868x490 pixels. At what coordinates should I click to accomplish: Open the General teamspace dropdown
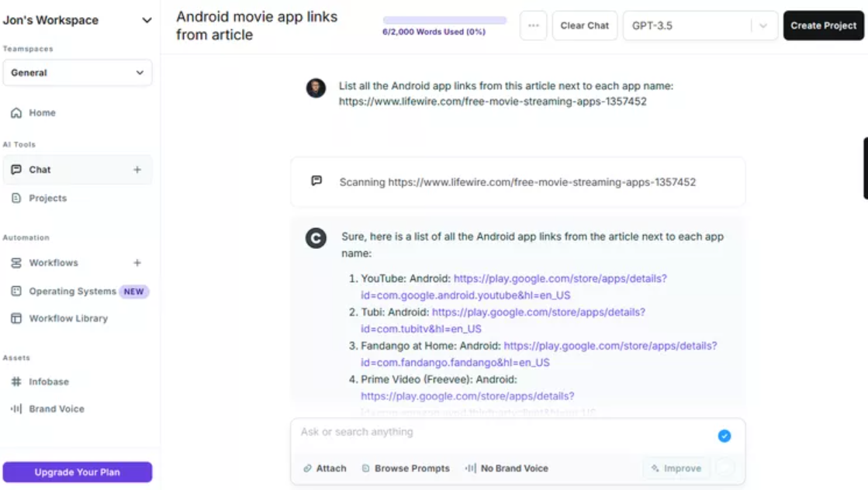click(x=78, y=72)
